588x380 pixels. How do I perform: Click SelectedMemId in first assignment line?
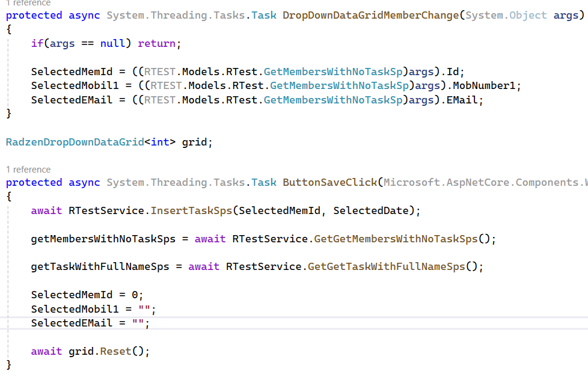[72, 72]
